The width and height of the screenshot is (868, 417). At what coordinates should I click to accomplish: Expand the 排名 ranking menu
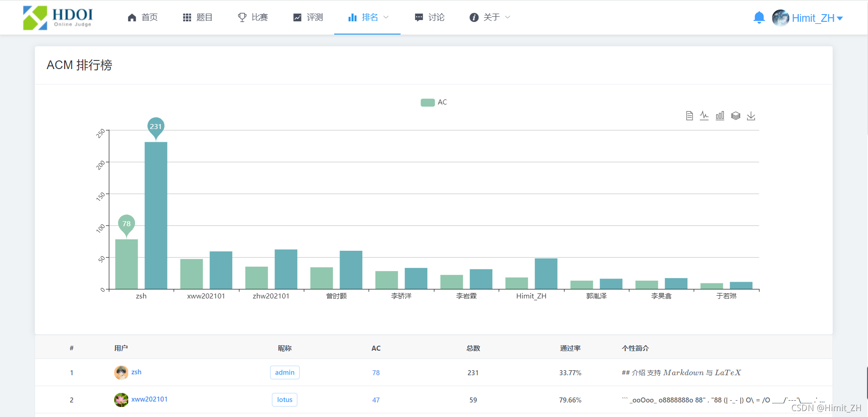(367, 17)
